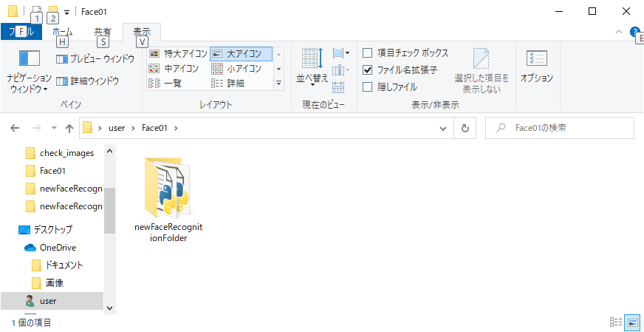644x332 pixels.
Task: Uncheck ファイル名拡張子 checkbox
Action: pos(368,70)
